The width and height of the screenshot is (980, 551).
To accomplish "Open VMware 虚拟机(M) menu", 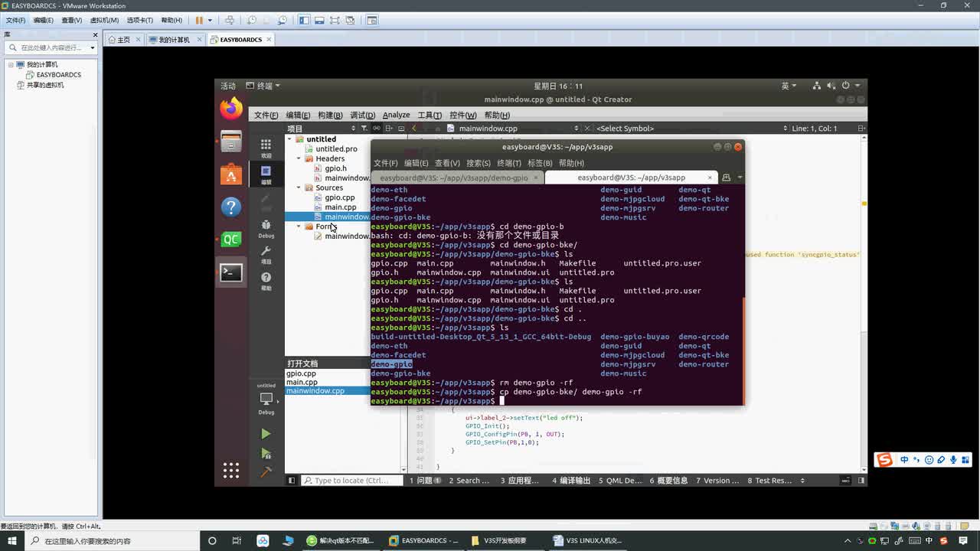I will point(104,20).
